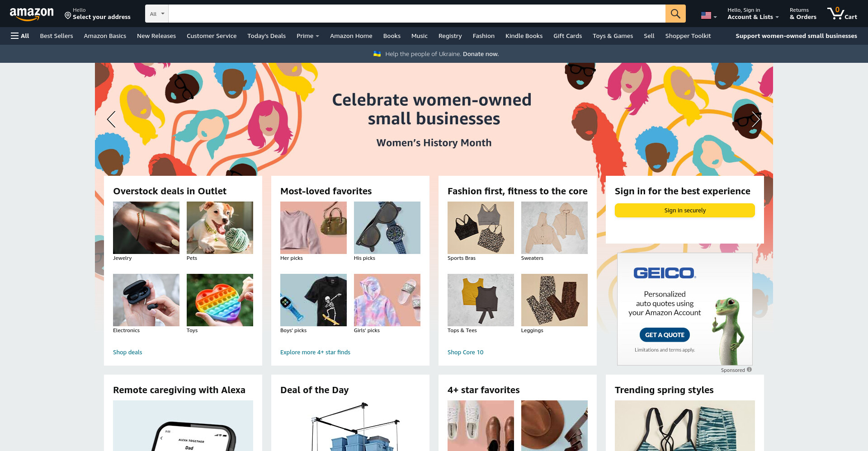The height and width of the screenshot is (451, 868).
Task: Click the Sign in securely button
Action: tap(684, 210)
